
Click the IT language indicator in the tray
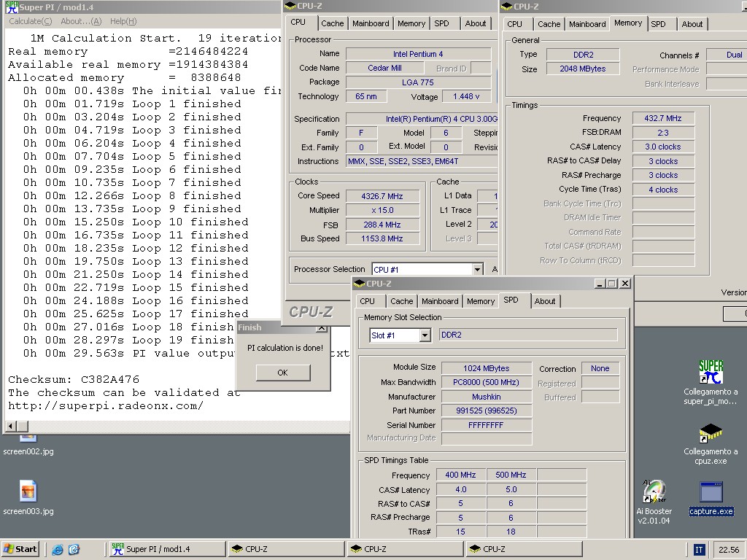point(699,550)
